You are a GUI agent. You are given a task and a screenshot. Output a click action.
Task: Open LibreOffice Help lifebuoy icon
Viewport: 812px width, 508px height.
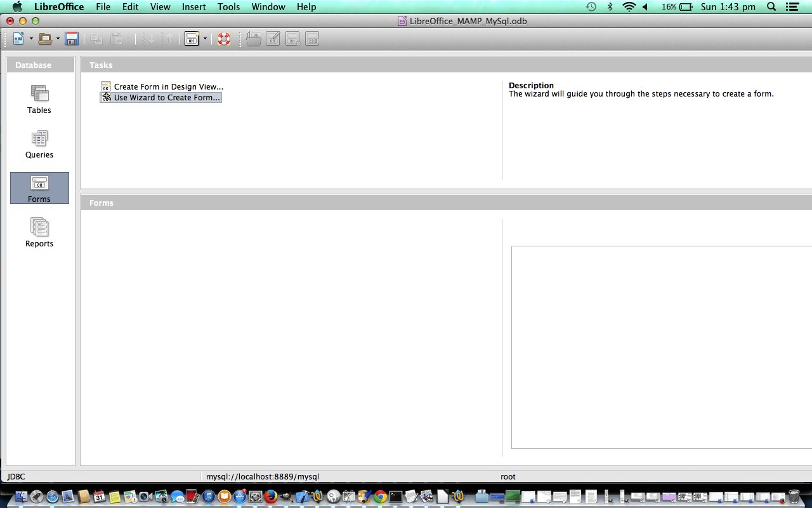223,39
